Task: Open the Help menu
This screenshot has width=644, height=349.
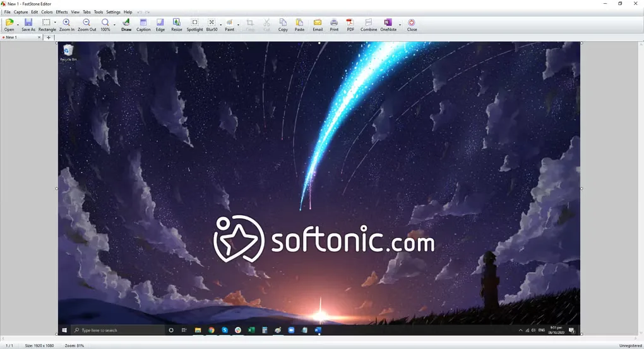Action: [128, 13]
